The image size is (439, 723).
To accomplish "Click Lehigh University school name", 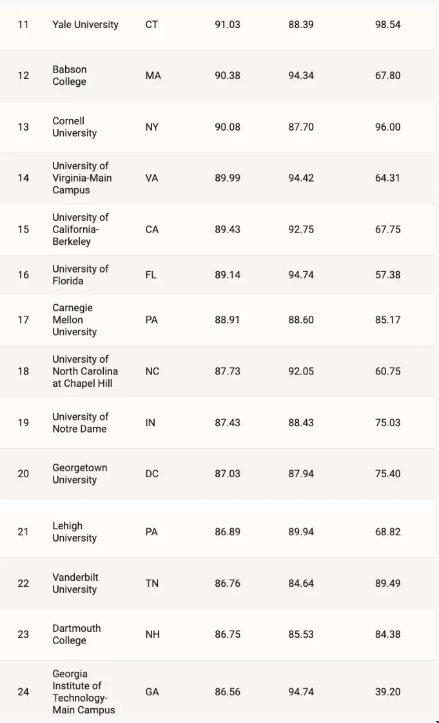I will pos(74,532).
